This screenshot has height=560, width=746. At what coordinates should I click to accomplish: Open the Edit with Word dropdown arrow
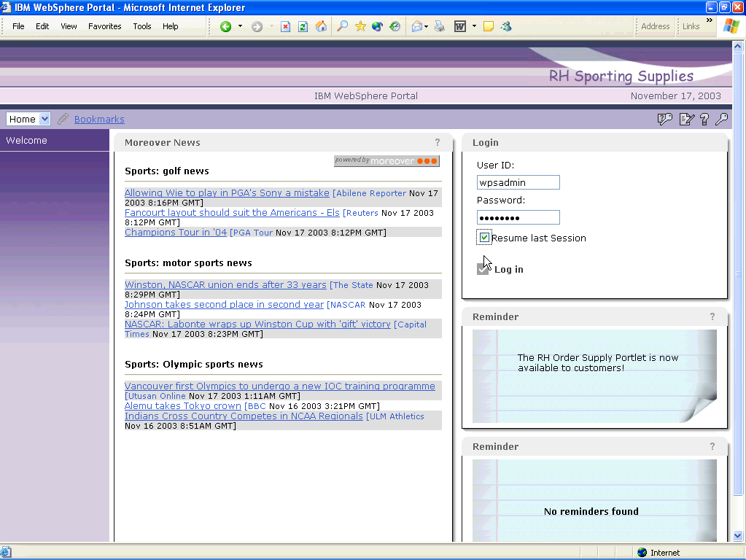coord(474,26)
